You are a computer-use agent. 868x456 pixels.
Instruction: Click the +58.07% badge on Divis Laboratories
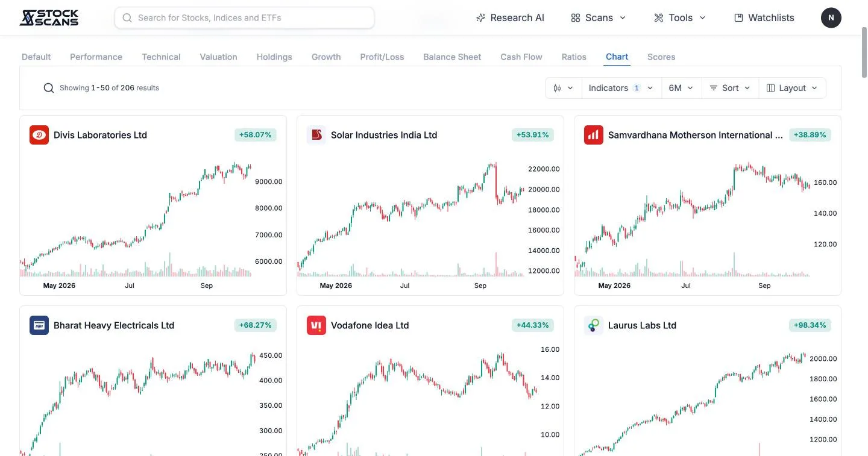(256, 135)
